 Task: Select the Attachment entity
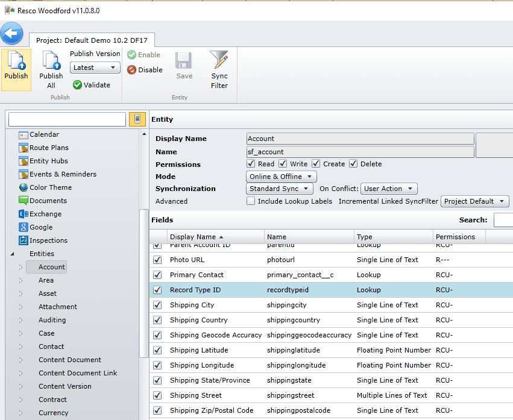point(58,307)
